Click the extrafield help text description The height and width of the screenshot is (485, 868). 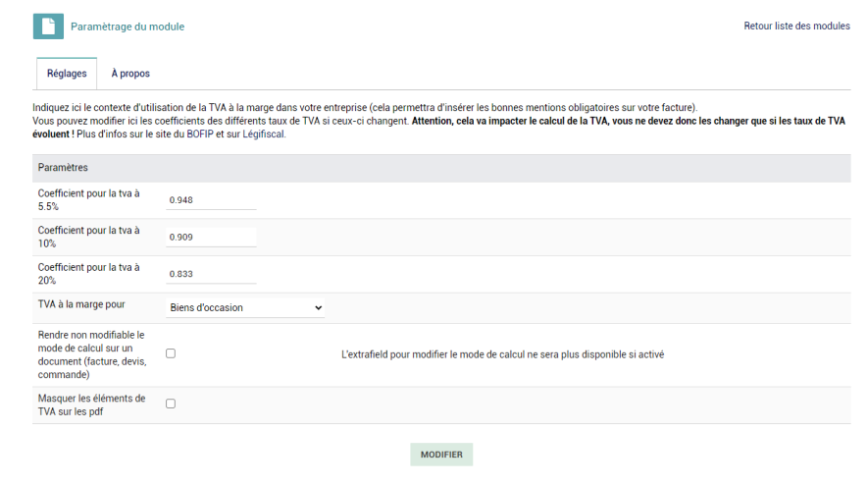click(502, 354)
